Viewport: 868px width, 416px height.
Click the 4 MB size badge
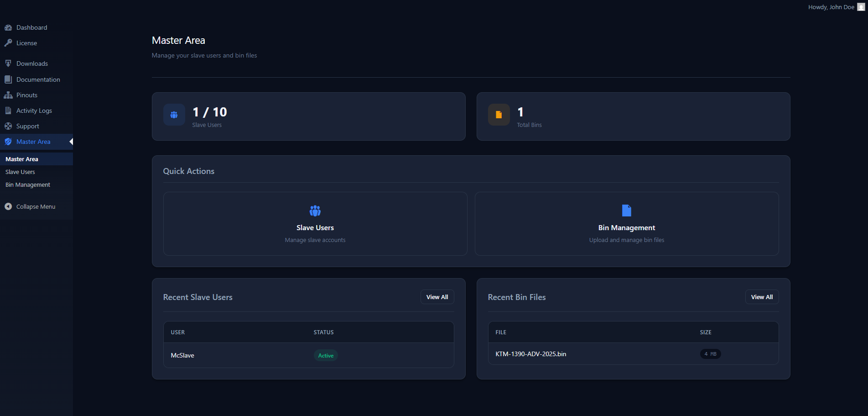click(710, 354)
